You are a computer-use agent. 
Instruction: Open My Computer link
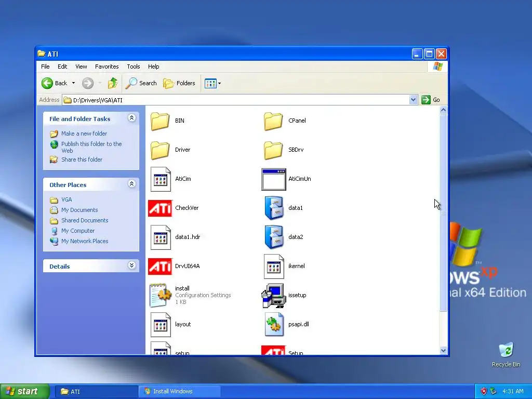click(x=78, y=231)
